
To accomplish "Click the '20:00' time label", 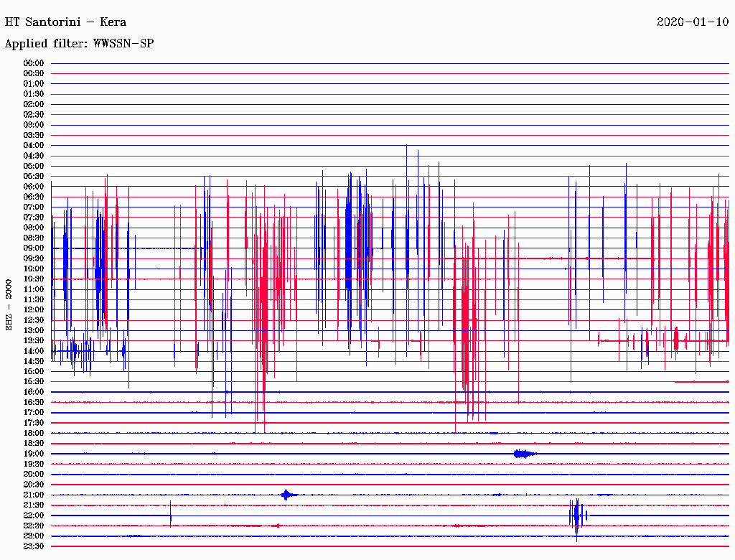I will pyautogui.click(x=34, y=475).
